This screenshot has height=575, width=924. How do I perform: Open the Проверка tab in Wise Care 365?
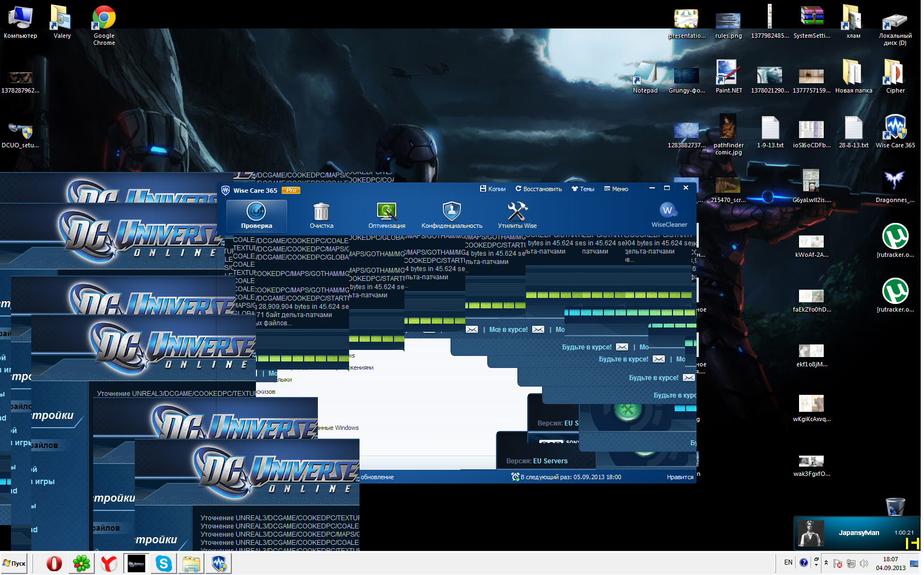[x=256, y=215]
